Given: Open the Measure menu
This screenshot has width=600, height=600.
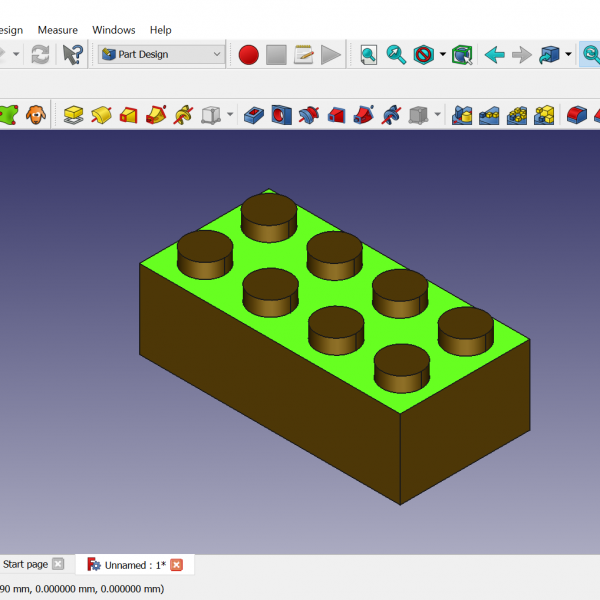Looking at the screenshot, I should pos(57,30).
